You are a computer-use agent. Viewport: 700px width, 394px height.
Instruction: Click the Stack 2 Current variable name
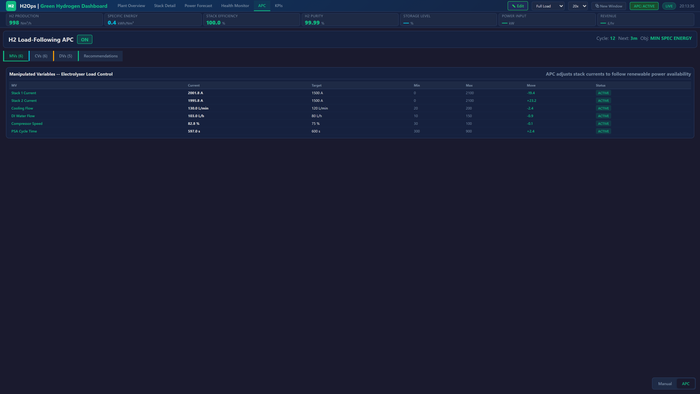pyautogui.click(x=24, y=101)
